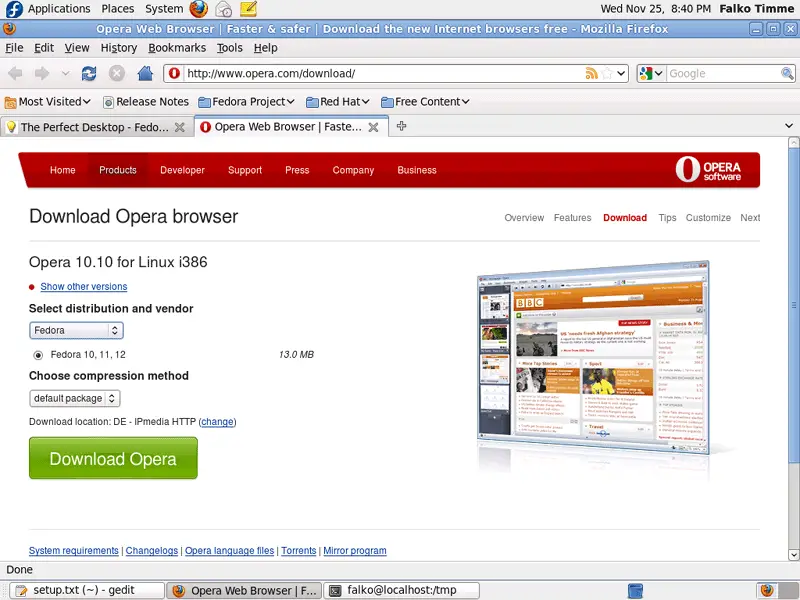Open the mail launcher in the top panel
Viewport: 800px width, 600px height.
tap(223, 9)
